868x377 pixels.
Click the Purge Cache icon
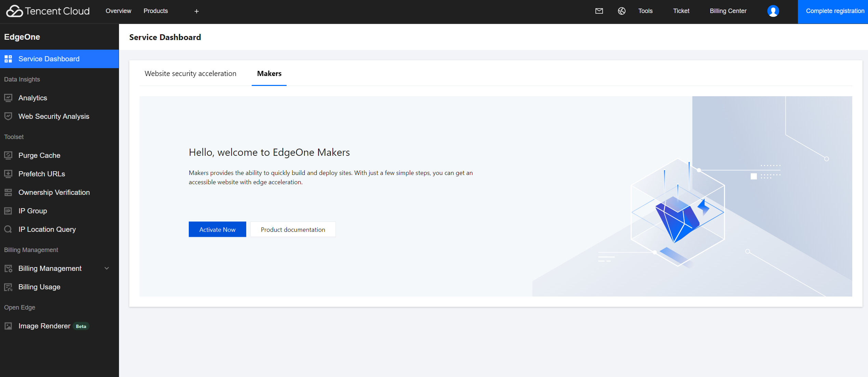(8, 155)
